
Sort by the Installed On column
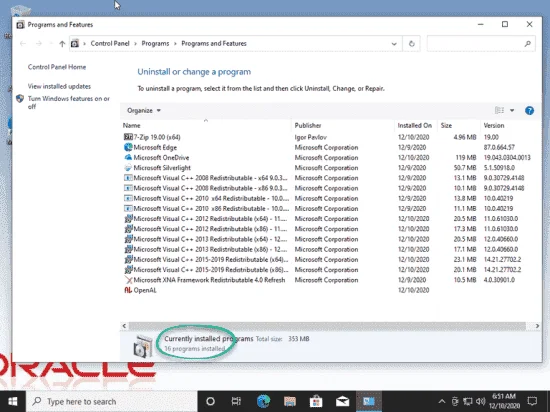pyautogui.click(x=415, y=126)
